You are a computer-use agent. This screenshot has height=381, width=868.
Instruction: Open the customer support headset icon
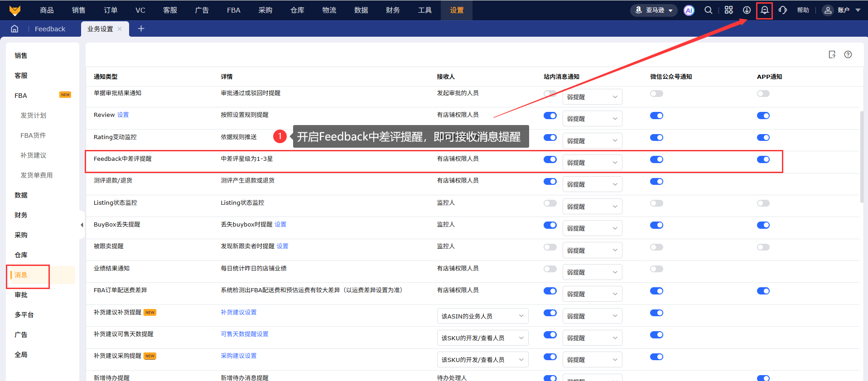click(x=782, y=10)
